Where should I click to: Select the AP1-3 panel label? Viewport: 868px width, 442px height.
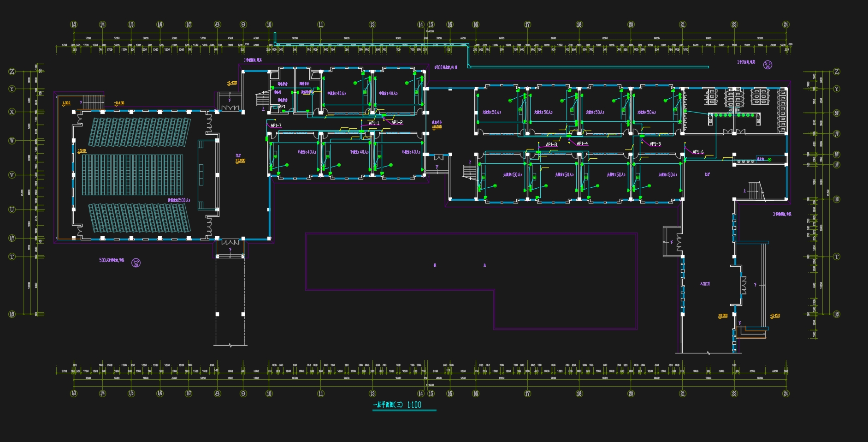pyautogui.click(x=551, y=144)
